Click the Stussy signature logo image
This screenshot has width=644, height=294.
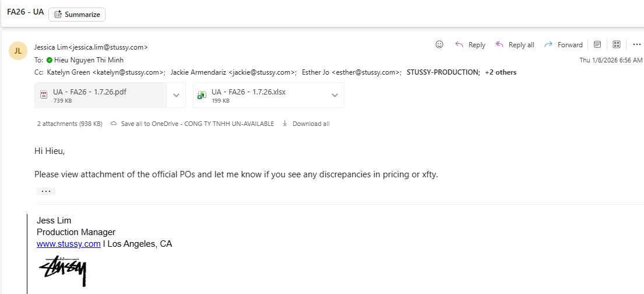coord(63,271)
